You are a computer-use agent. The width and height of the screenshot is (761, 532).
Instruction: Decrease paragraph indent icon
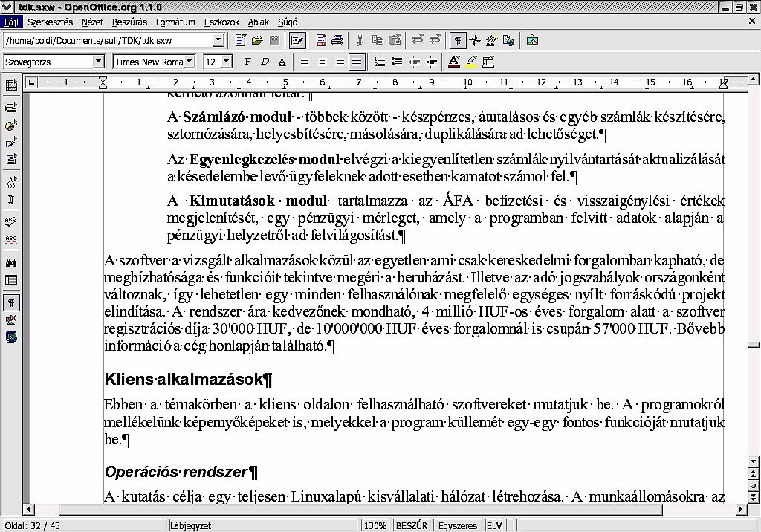click(x=413, y=62)
